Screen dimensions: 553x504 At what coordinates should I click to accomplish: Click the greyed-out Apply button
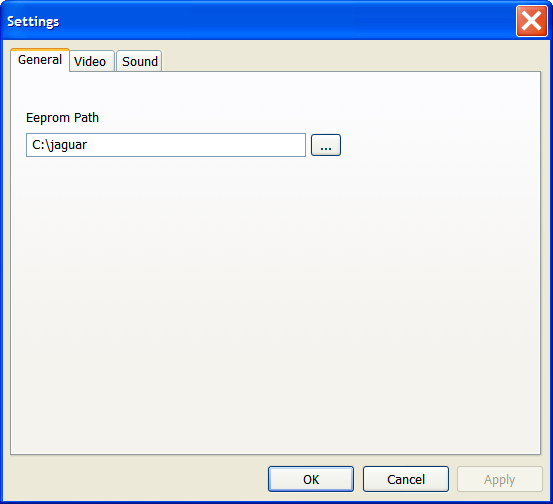click(500, 479)
